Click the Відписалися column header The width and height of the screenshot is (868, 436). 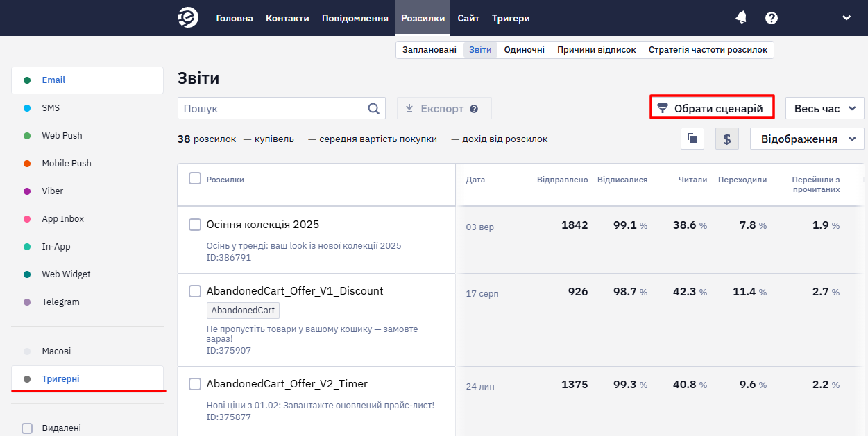[x=622, y=180]
